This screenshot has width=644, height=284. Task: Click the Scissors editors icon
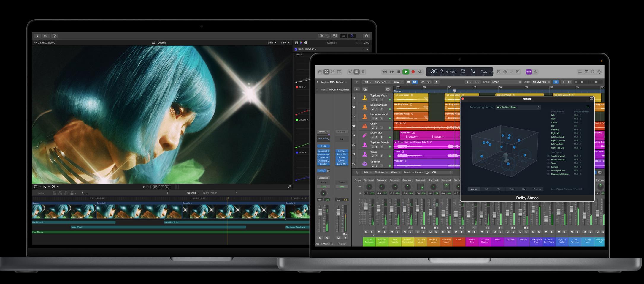(363, 72)
